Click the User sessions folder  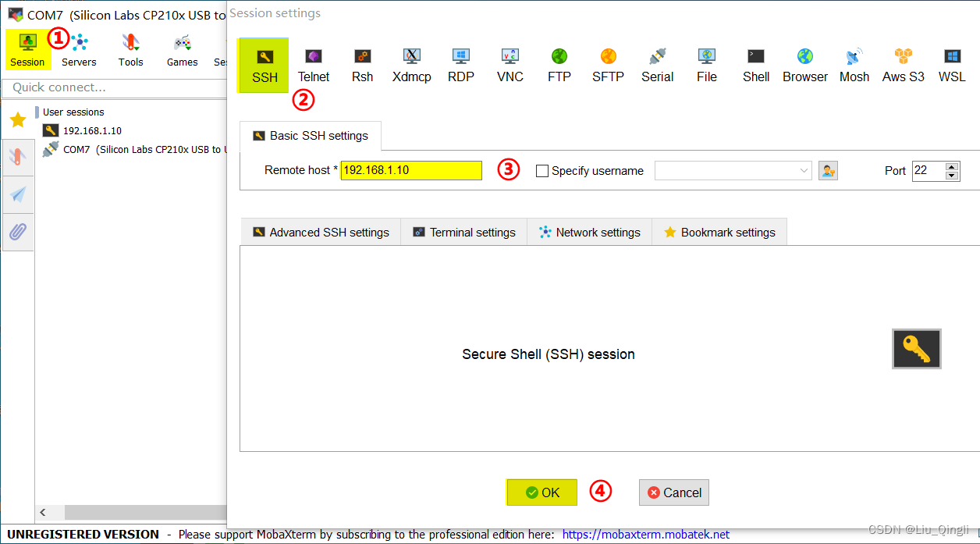click(x=73, y=112)
